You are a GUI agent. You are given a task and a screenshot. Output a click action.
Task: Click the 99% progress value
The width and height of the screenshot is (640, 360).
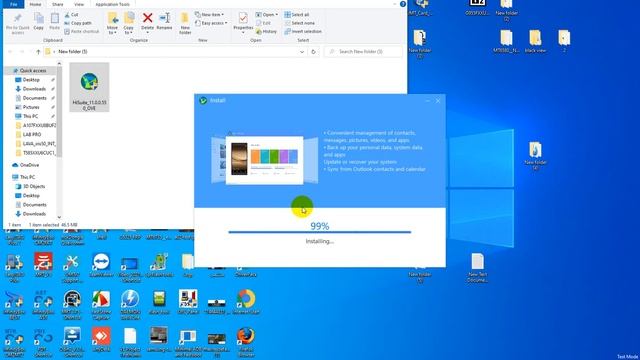coord(320,226)
